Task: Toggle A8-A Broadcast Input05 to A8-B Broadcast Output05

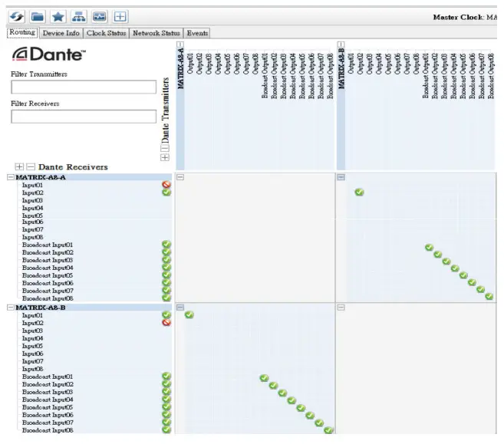Action: pos(463,275)
